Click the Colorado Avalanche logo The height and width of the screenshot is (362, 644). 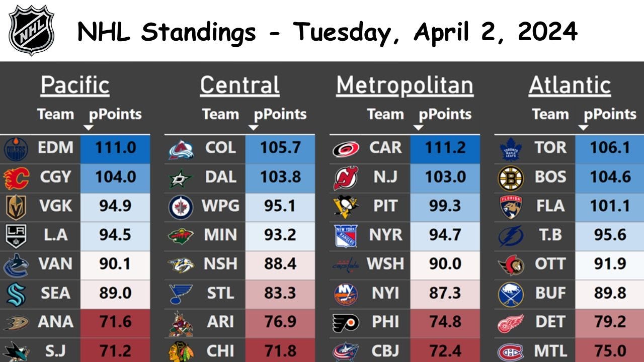pos(181,149)
